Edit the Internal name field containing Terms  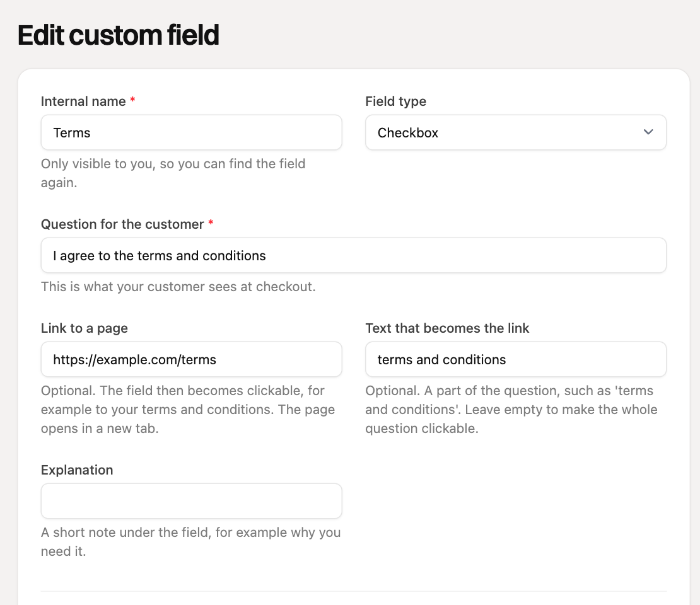pyautogui.click(x=192, y=132)
